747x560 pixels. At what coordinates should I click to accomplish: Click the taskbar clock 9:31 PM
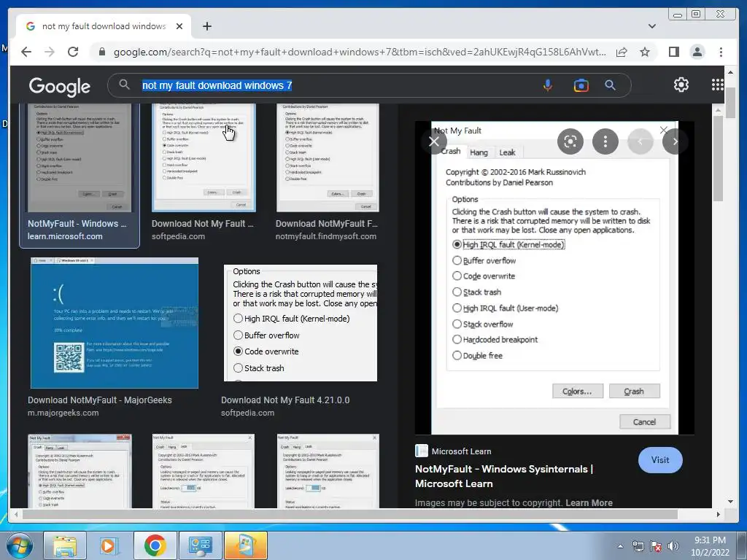click(x=710, y=546)
